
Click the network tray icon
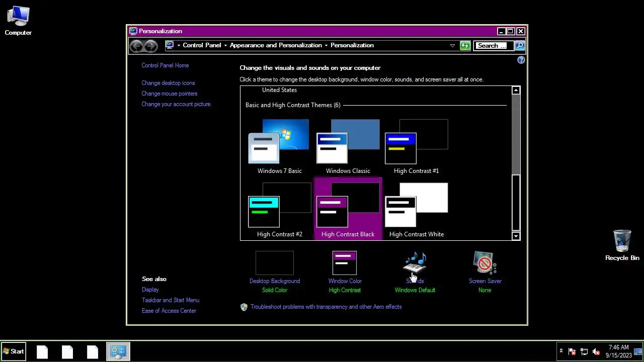click(584, 351)
